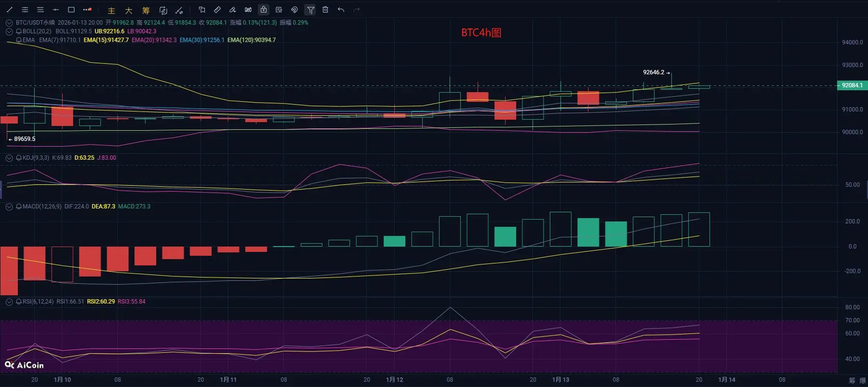Set alert bell for KDJ indicator
868x387 pixels.
pyautogui.click(x=19, y=158)
